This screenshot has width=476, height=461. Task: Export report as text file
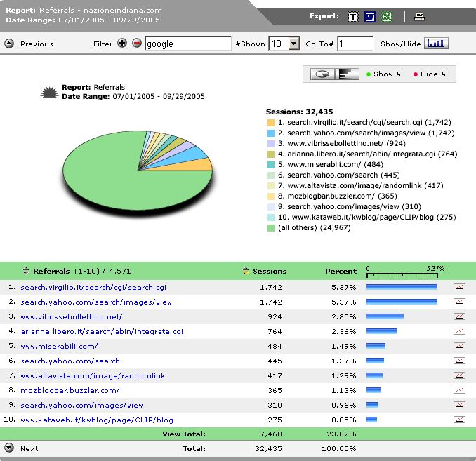[x=353, y=17]
